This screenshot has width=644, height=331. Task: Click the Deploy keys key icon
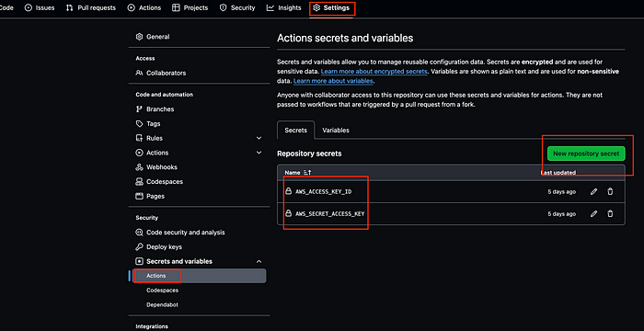(x=139, y=246)
